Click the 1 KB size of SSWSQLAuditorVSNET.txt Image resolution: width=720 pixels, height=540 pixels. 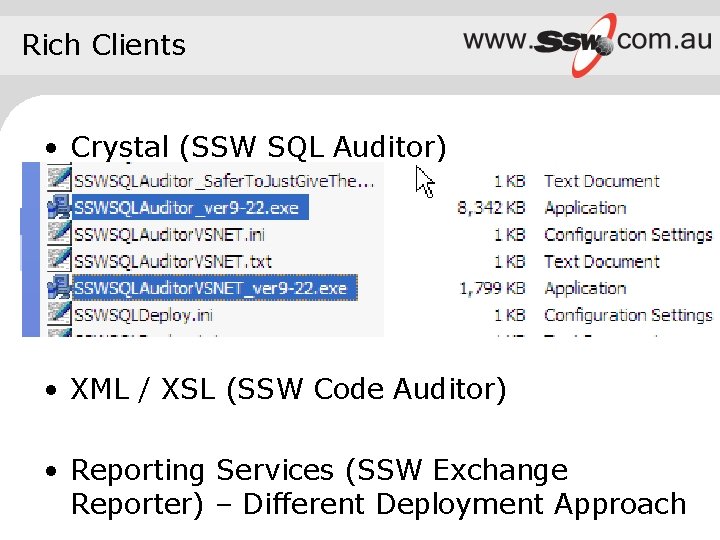(x=510, y=262)
